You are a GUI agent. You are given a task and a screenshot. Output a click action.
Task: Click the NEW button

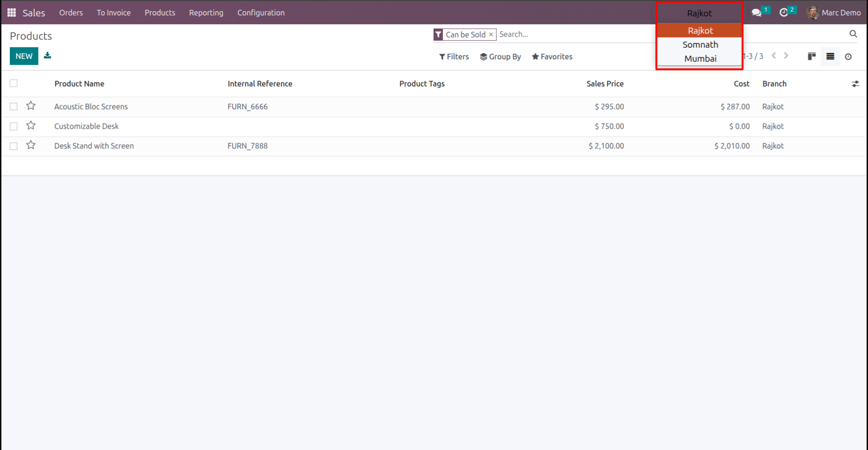pyautogui.click(x=24, y=56)
